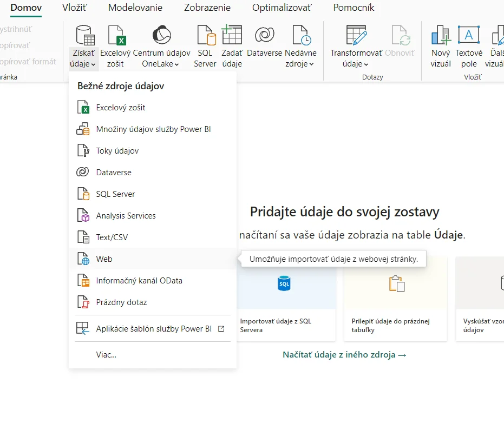
Task: Click Prilepiť údaje do prázdnej tabuľky label
Action: pos(390,326)
